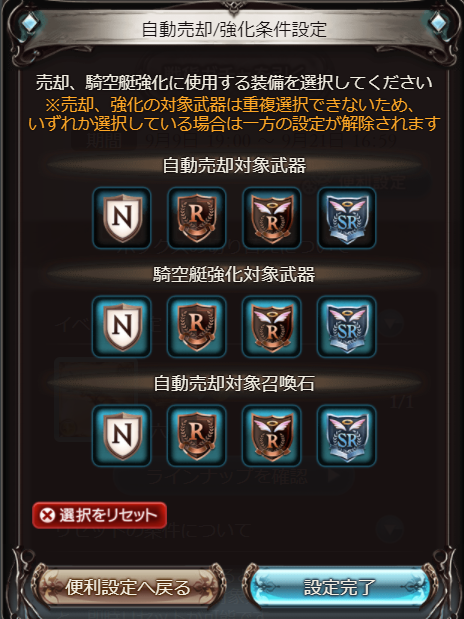Image resolution: width=464 pixels, height=619 pixels.
Task: Toggle winged R rarity under 騎空艇強化対象武器
Action: pos(272,327)
